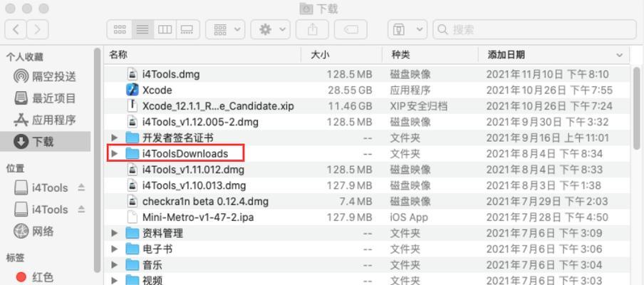Expand the i4ToolsDownloads folder
The width and height of the screenshot is (644, 285).
115,154
